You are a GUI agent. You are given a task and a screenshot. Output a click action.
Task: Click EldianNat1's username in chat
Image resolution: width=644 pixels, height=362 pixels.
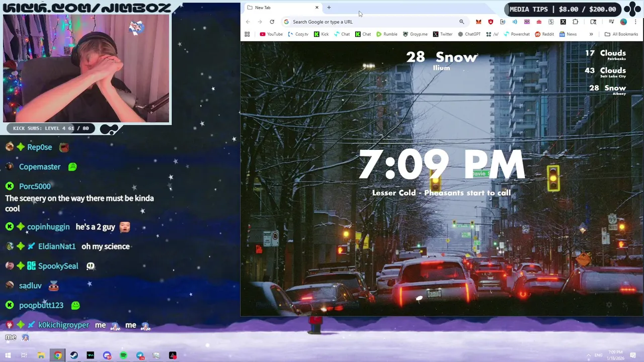[x=57, y=246]
